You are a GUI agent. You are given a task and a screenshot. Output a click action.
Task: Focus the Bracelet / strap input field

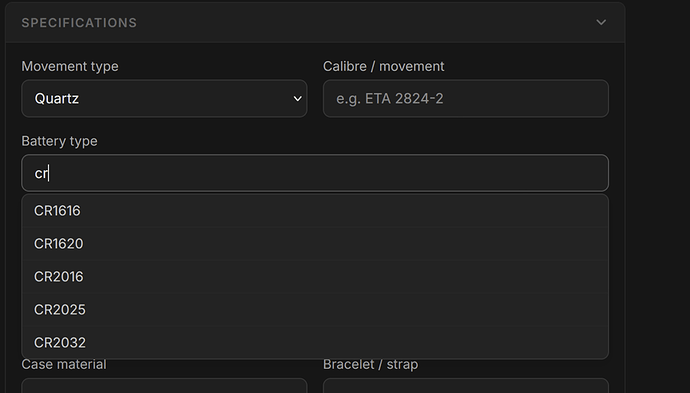tap(466, 386)
